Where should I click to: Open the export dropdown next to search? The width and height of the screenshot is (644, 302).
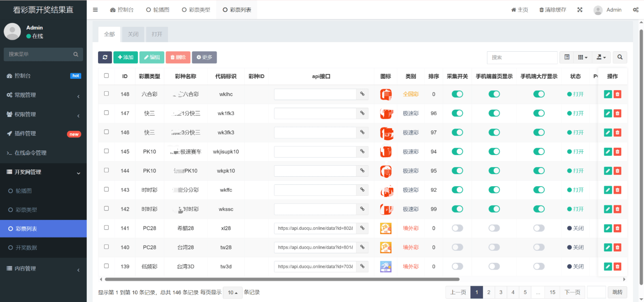tap(601, 57)
